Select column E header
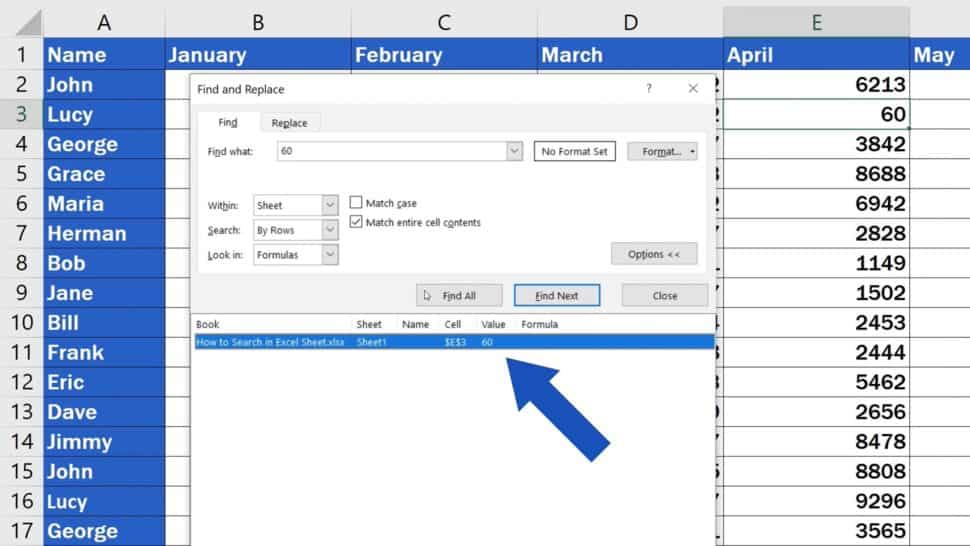Screen dimensions: 970x546 click(x=816, y=22)
